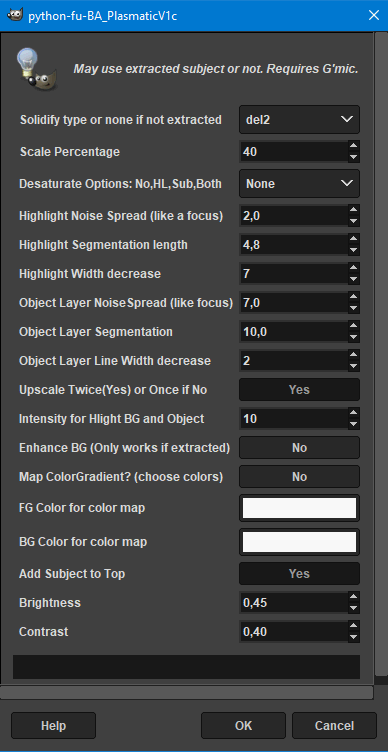Click the Highlight Noise Spread input field

tap(294, 216)
